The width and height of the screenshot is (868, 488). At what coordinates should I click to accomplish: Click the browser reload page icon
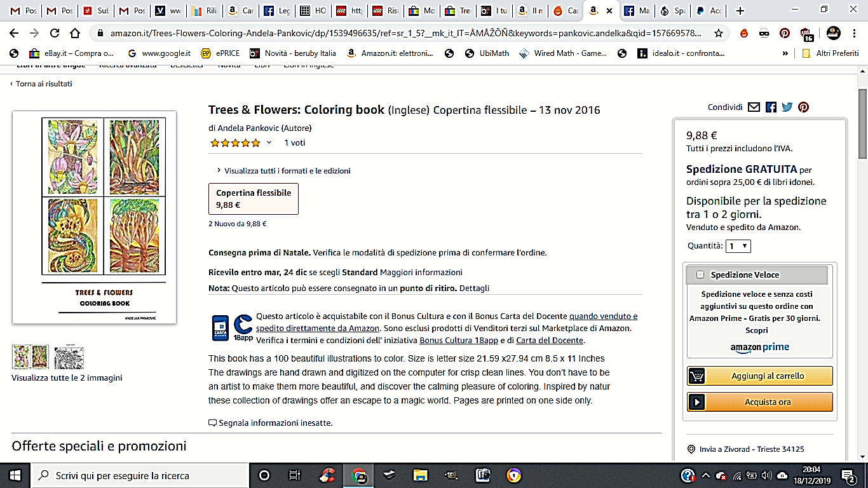click(55, 33)
